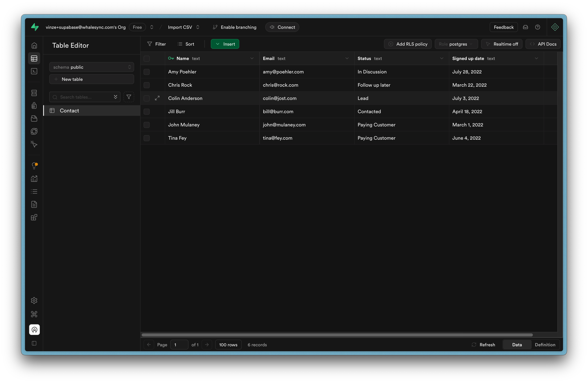The width and height of the screenshot is (588, 383).
Task: Open the Signed up date column chevron
Action: pos(536,58)
